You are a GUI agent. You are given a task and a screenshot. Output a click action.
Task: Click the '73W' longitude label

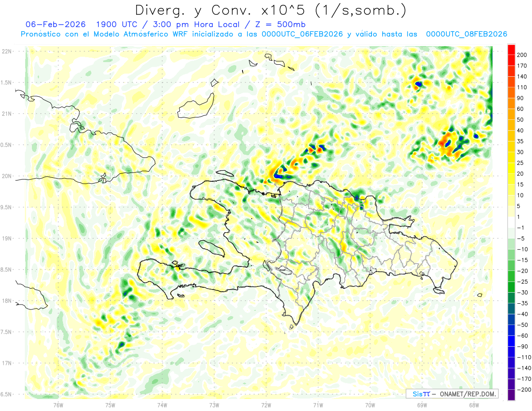pyautogui.click(x=214, y=404)
